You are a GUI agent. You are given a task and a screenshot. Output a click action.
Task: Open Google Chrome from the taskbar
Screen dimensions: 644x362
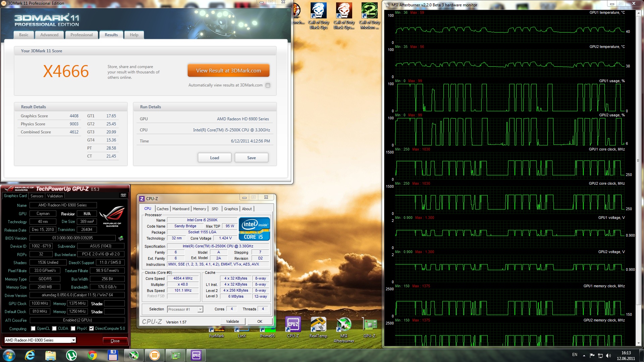pos(92,355)
